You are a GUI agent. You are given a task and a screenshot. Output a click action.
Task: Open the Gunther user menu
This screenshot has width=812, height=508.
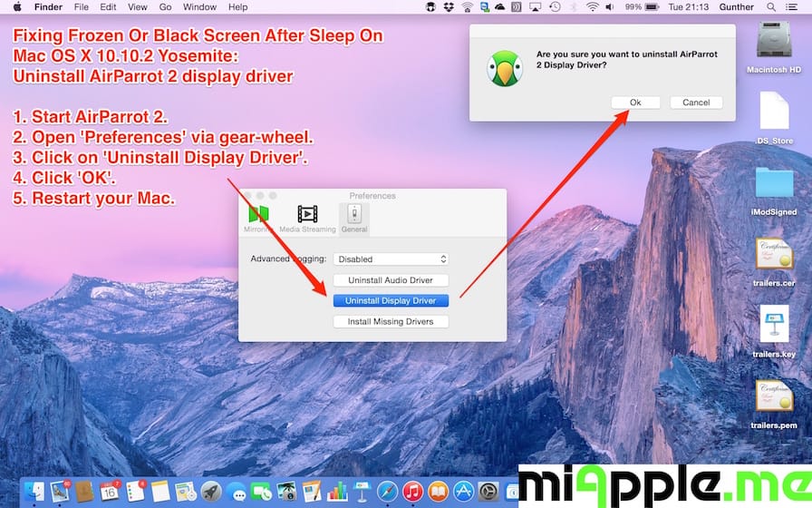coord(736,6)
